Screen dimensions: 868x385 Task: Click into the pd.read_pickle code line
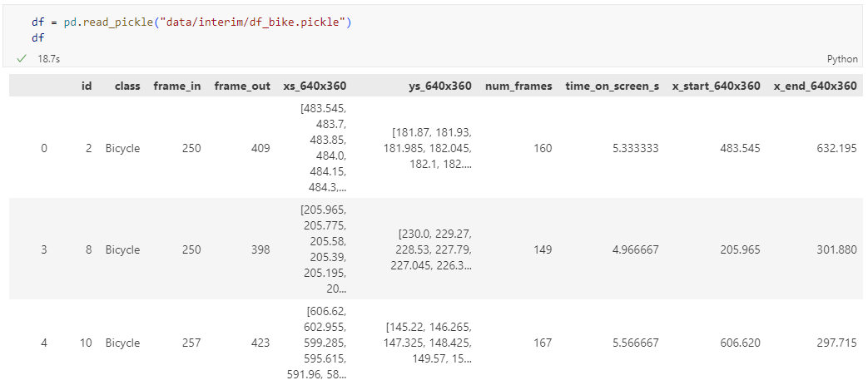pos(191,22)
